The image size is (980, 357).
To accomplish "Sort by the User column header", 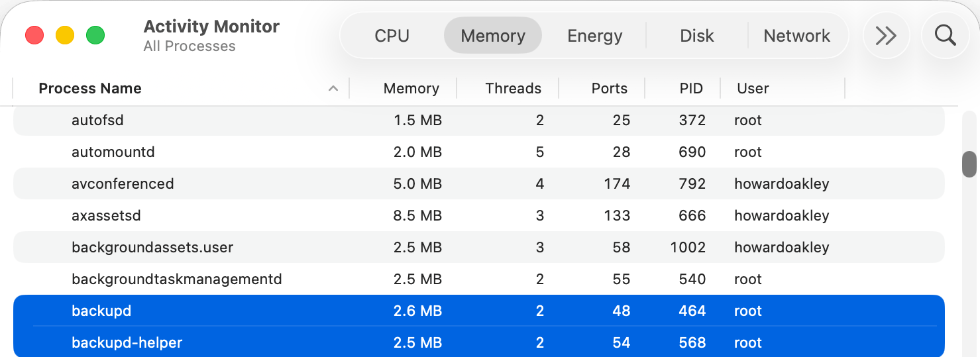I will pos(753,89).
